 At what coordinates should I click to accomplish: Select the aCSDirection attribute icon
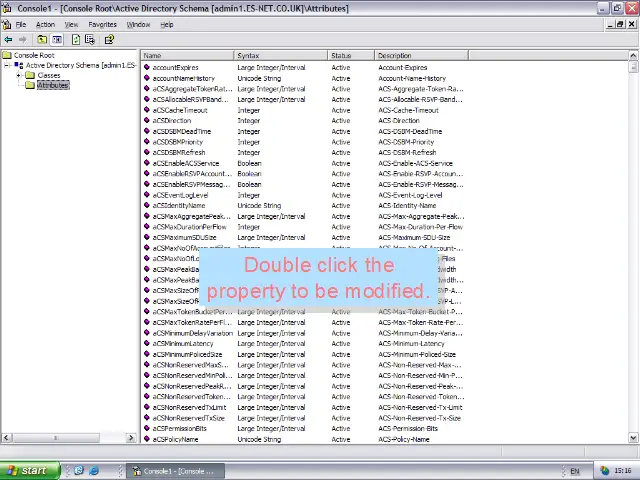(x=147, y=120)
